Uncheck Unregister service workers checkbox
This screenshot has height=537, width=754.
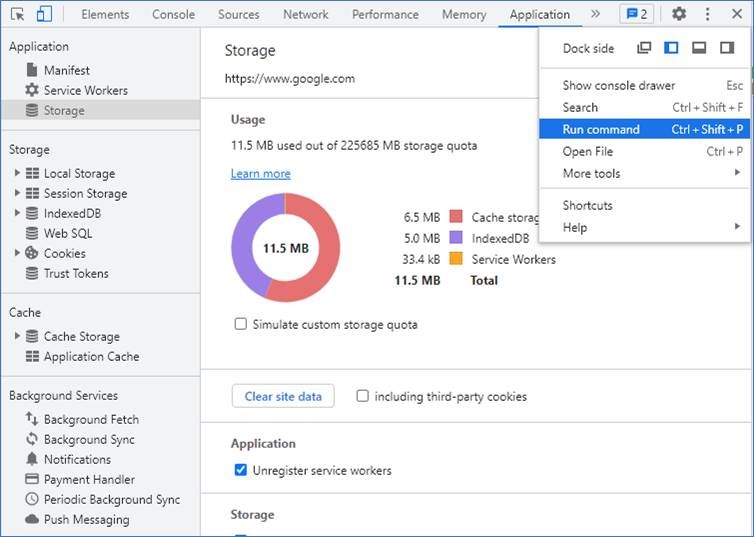point(240,470)
